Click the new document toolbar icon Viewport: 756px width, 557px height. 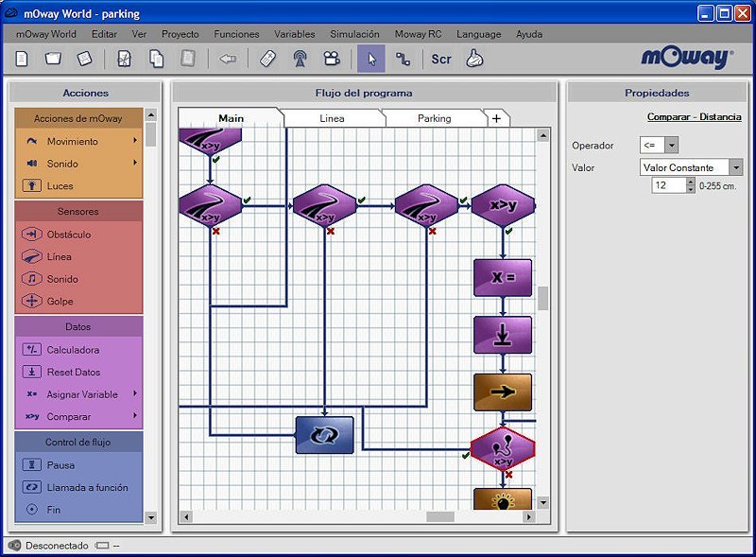(23, 59)
